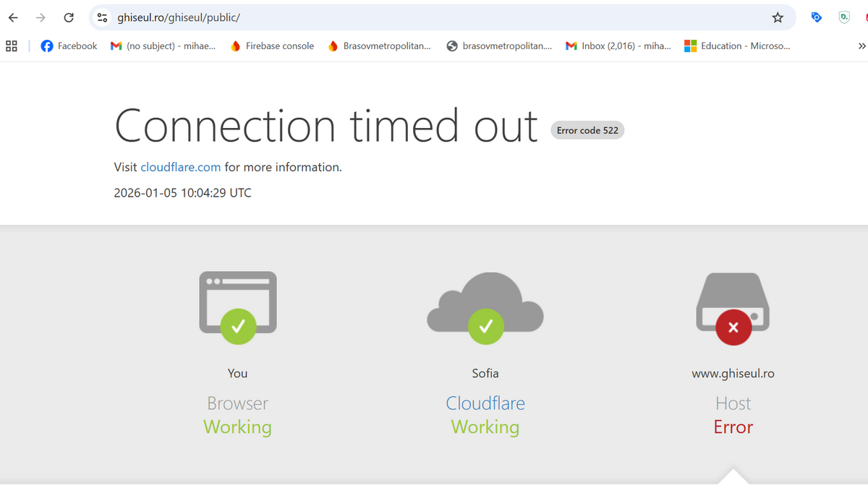
Task: Click the address bar URL field
Action: [434, 17]
